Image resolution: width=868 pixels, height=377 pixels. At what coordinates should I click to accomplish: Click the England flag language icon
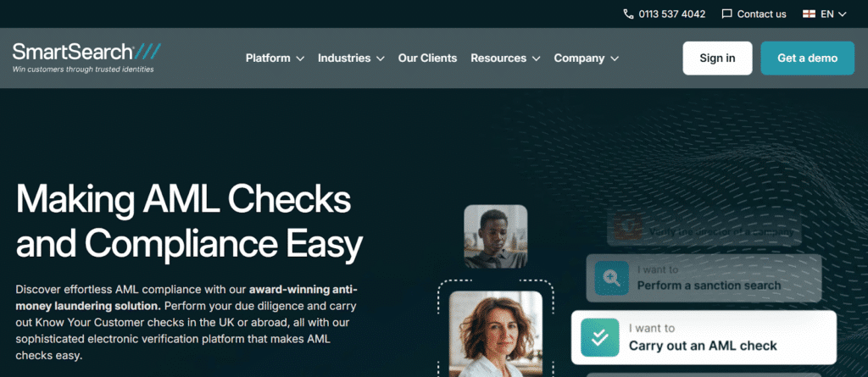coord(809,14)
